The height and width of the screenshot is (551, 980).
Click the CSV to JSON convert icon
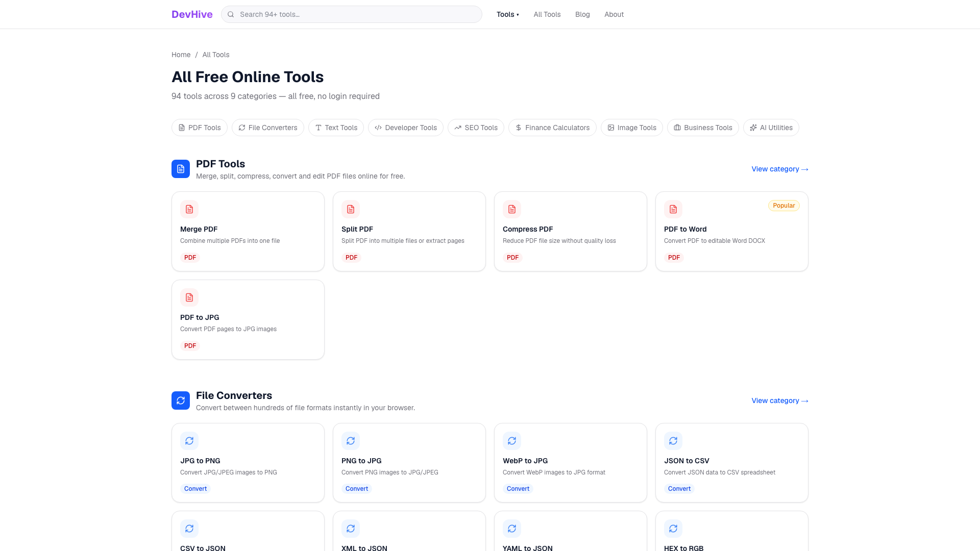pyautogui.click(x=189, y=529)
